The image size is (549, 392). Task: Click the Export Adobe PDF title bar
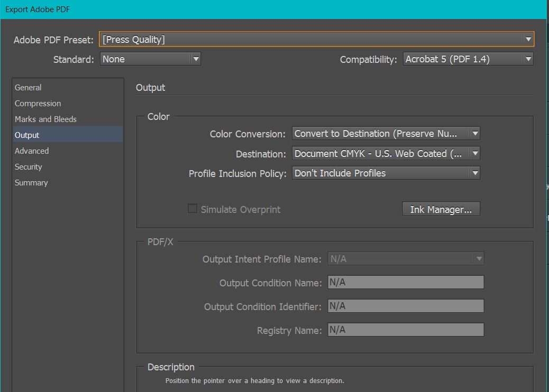[x=264, y=9]
